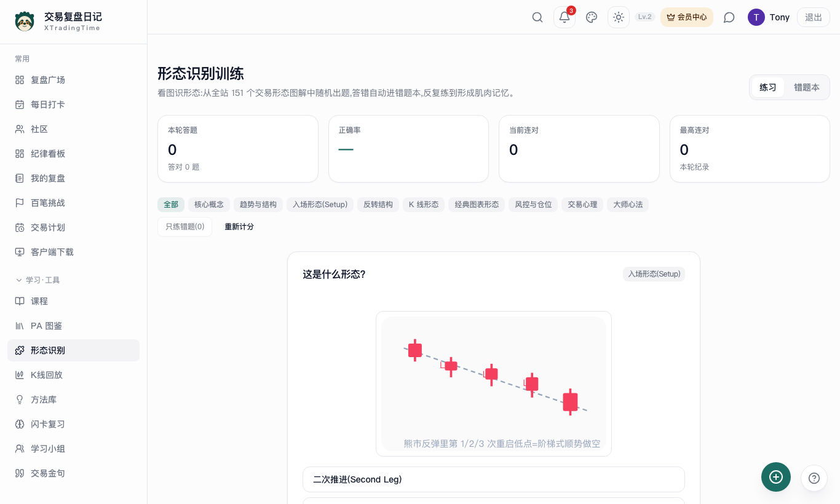This screenshot has width=840, height=504.
Task: Click the 方法库 lightbulb icon
Action: [20, 400]
